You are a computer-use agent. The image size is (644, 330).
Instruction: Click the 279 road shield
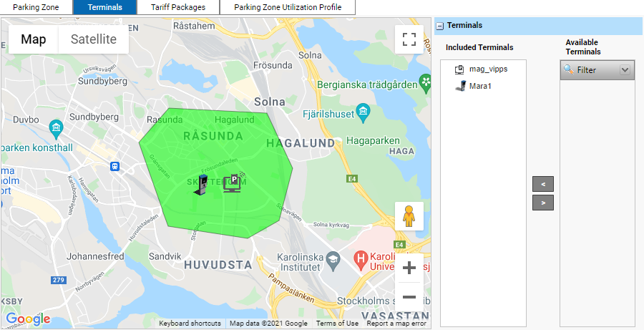coord(59,280)
